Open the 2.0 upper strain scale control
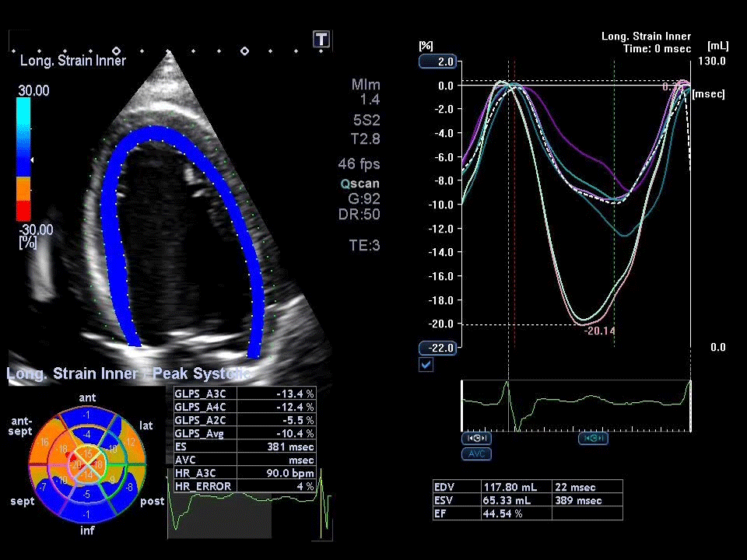Screen dimensions: 747x560 pos(437,61)
